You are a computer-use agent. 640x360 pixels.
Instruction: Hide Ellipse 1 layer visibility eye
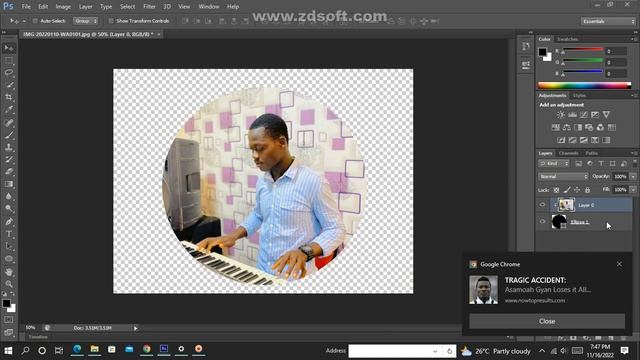[542, 222]
